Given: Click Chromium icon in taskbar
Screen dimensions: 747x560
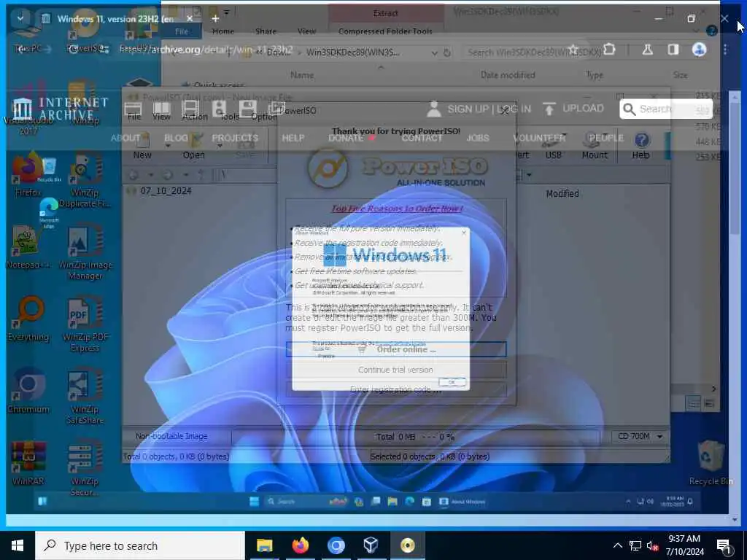Looking at the screenshot, I should [x=336, y=545].
